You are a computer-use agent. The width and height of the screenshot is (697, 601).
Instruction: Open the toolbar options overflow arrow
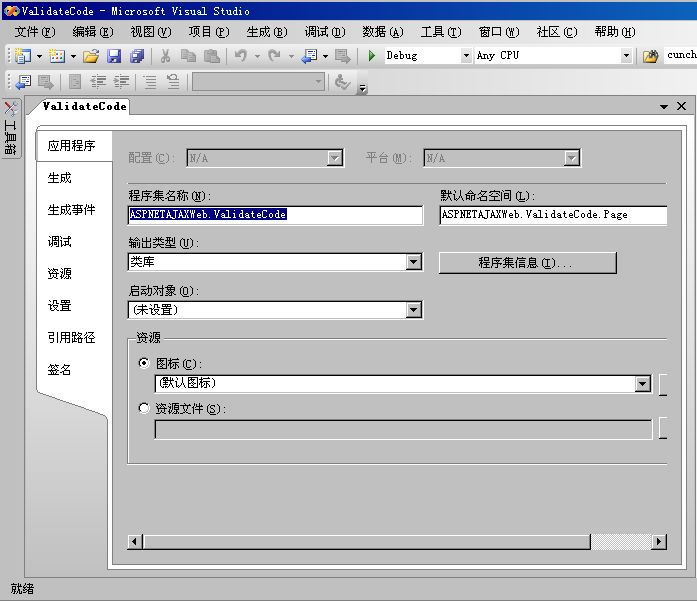(363, 88)
